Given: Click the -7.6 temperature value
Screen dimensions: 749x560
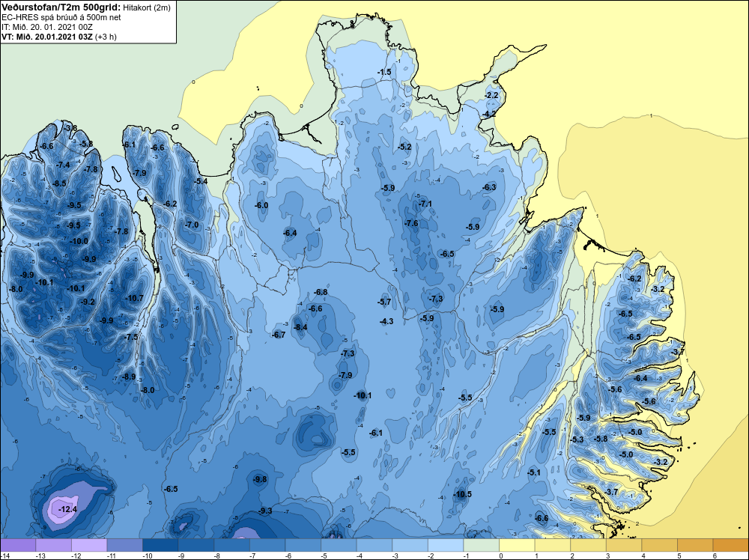Looking at the screenshot, I should [410, 223].
